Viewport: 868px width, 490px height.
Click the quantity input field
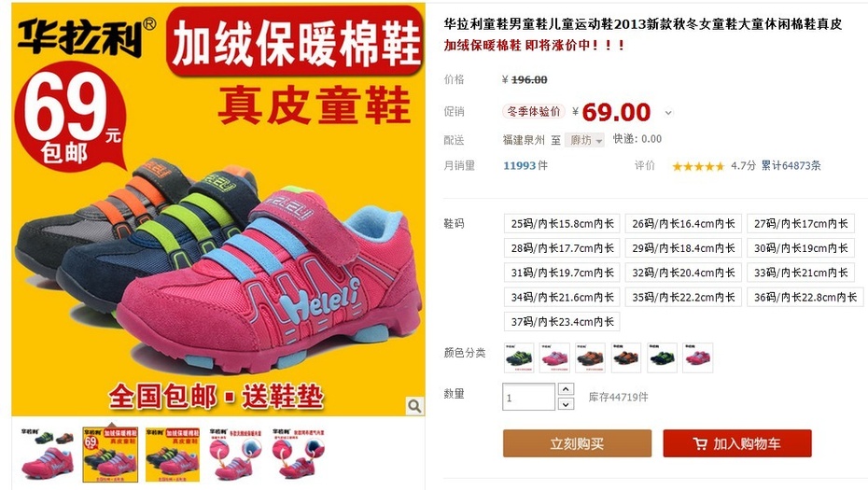[528, 397]
